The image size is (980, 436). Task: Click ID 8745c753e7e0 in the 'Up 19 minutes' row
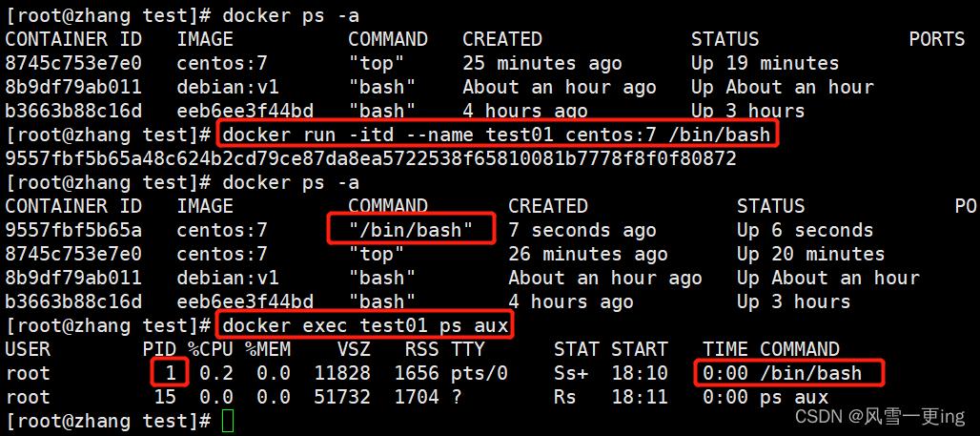(x=73, y=63)
